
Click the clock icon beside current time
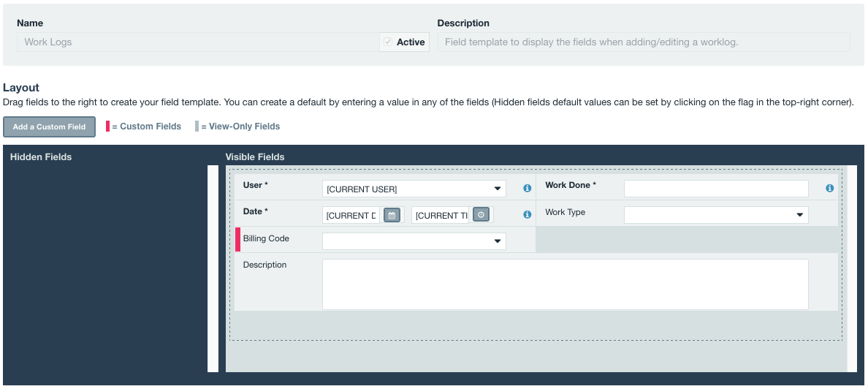coord(481,215)
